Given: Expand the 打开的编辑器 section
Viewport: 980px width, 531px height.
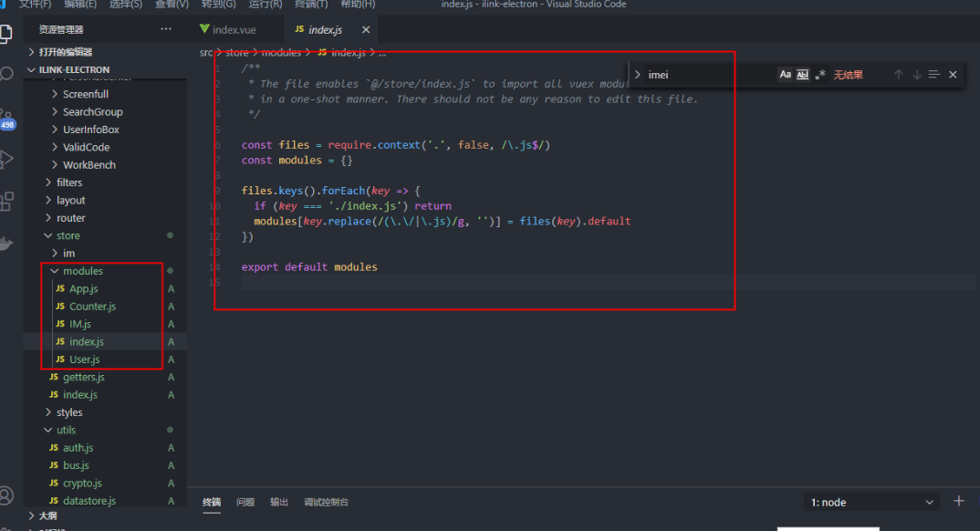Looking at the screenshot, I should coord(105,52).
